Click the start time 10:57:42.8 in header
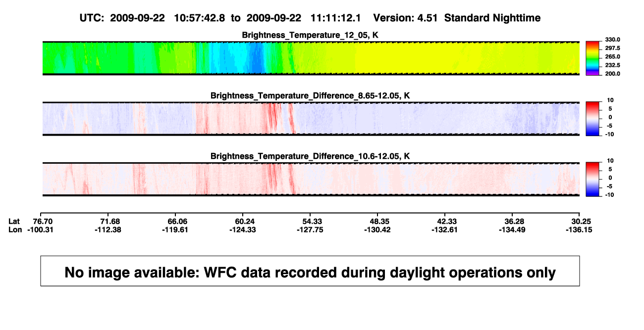The width and height of the screenshot is (644, 330). [x=200, y=18]
